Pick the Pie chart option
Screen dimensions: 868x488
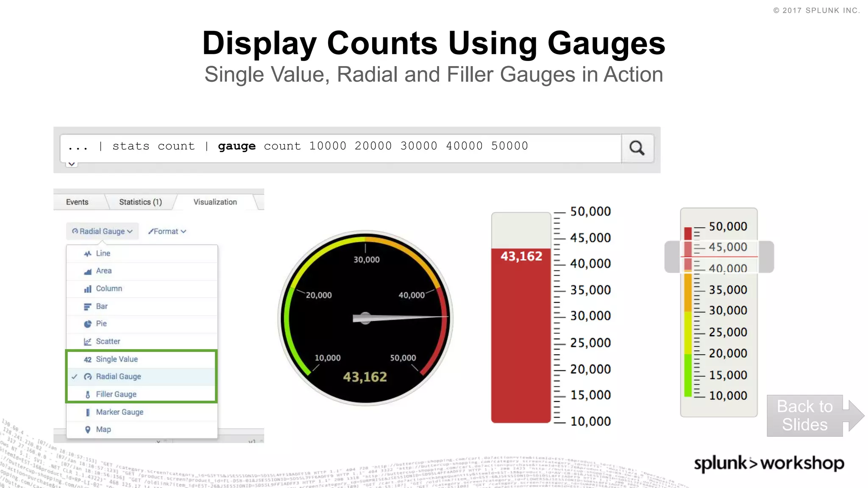[142, 324]
